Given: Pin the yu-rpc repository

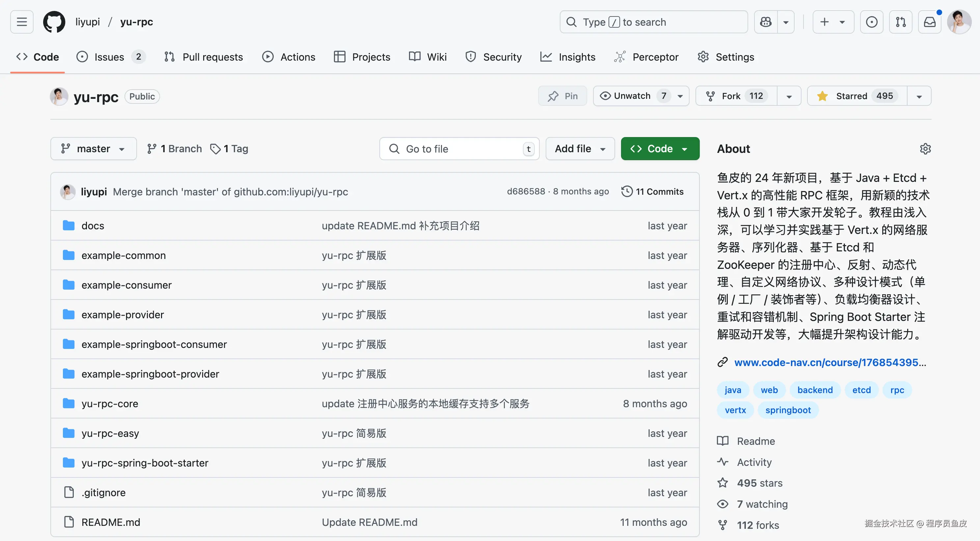Looking at the screenshot, I should pyautogui.click(x=562, y=96).
